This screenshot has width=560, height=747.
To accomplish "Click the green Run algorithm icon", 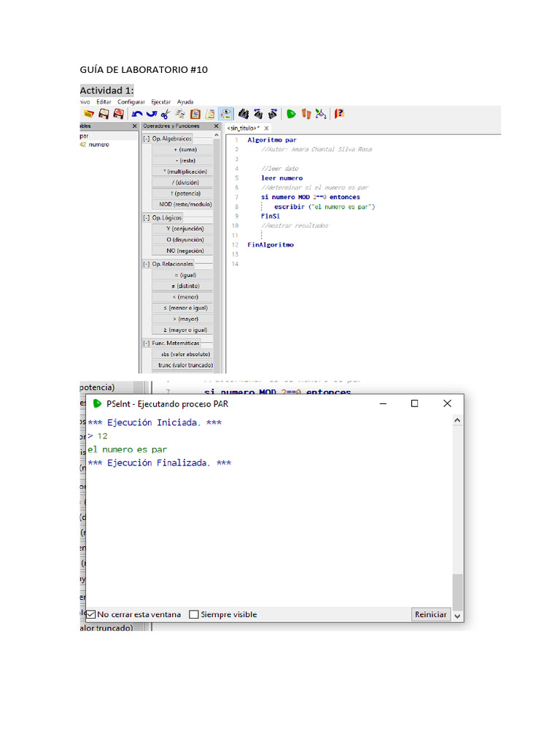I will click(291, 114).
